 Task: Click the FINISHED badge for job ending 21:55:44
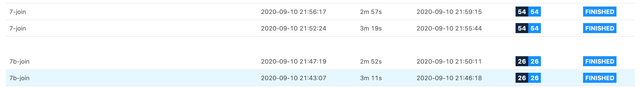click(599, 28)
